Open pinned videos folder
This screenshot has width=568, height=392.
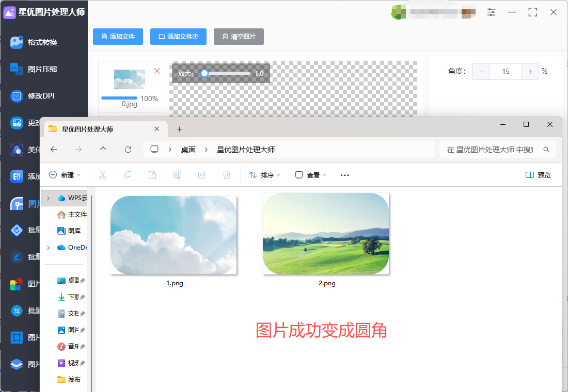pos(71,363)
